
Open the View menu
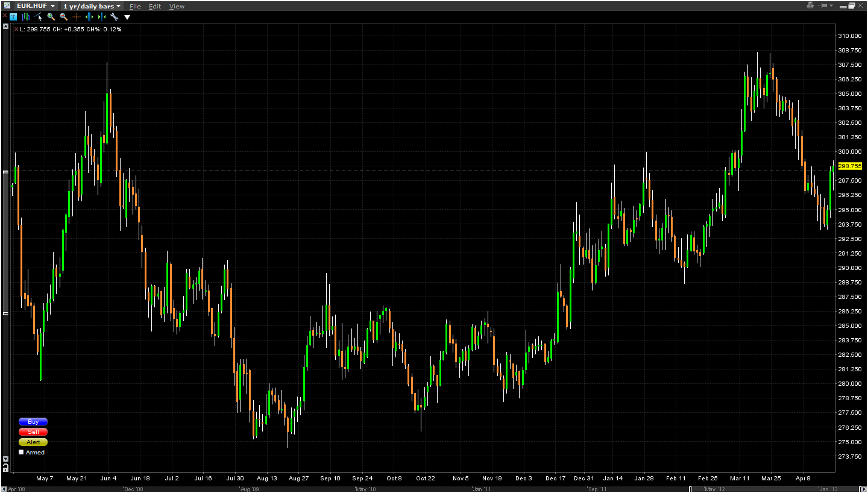tap(177, 6)
